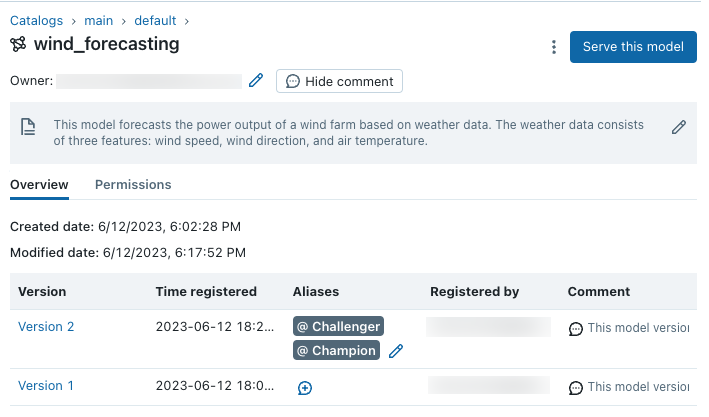The width and height of the screenshot is (709, 417).
Task: Go to Catalogs breadcrumb
Action: tap(36, 20)
